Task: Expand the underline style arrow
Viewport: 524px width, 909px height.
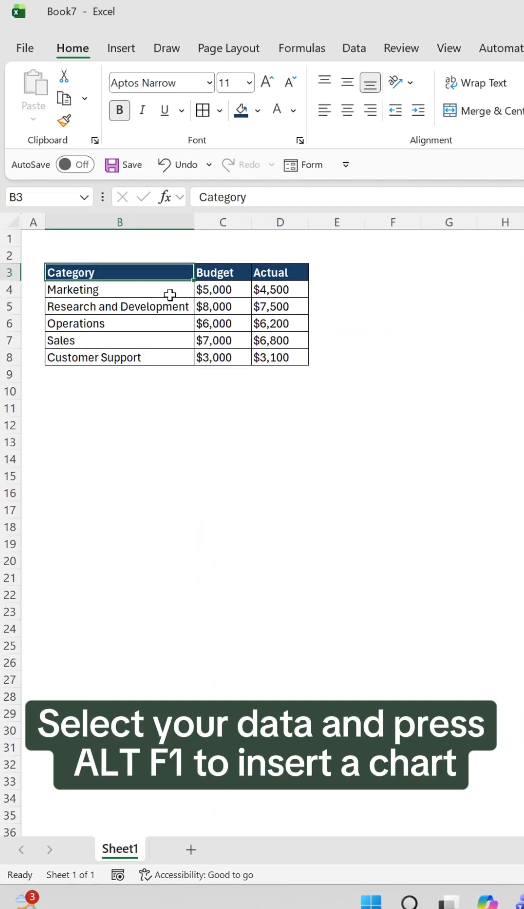Action: 181,110
